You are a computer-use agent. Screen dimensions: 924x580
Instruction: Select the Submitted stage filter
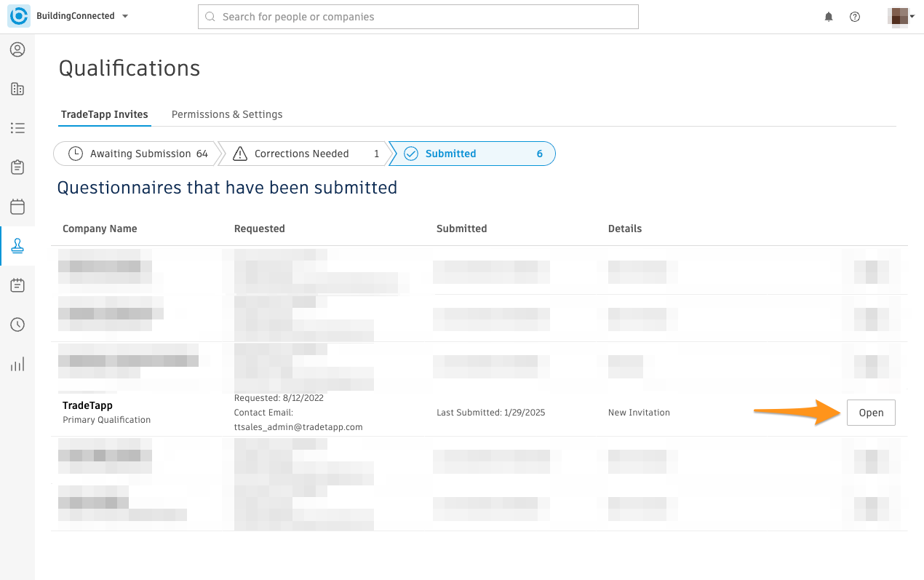click(472, 154)
